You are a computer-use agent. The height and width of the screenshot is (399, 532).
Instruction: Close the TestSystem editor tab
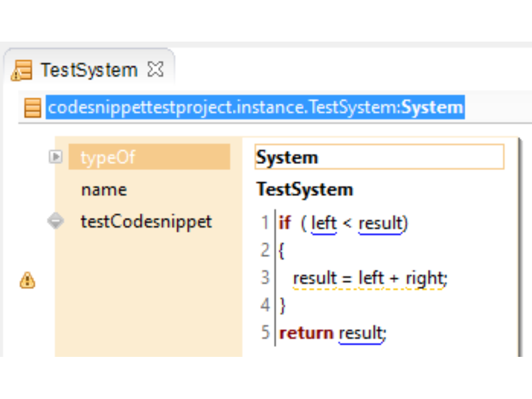click(155, 70)
